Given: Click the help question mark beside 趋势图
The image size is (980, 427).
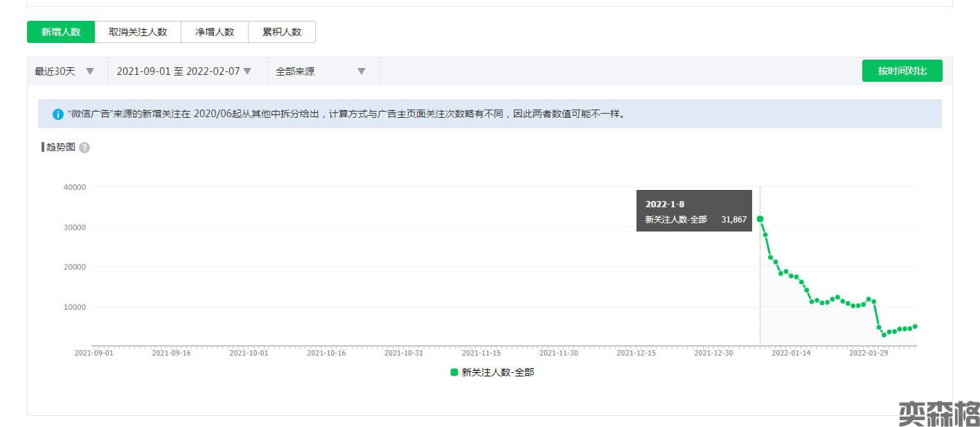Looking at the screenshot, I should coord(84,148).
